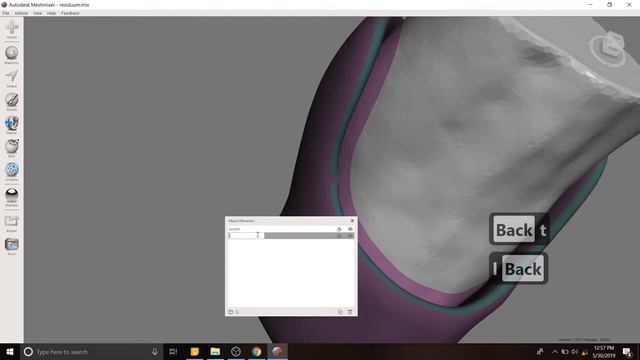Open the Meshmix tool

coord(11,55)
